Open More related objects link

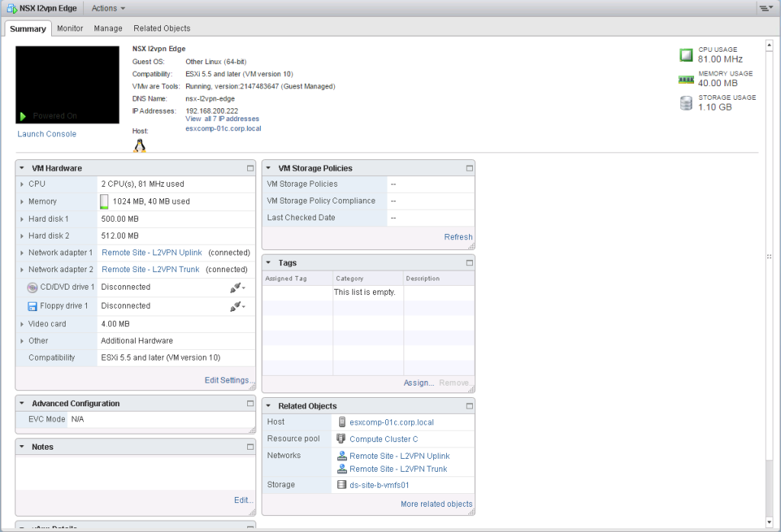pyautogui.click(x=436, y=504)
